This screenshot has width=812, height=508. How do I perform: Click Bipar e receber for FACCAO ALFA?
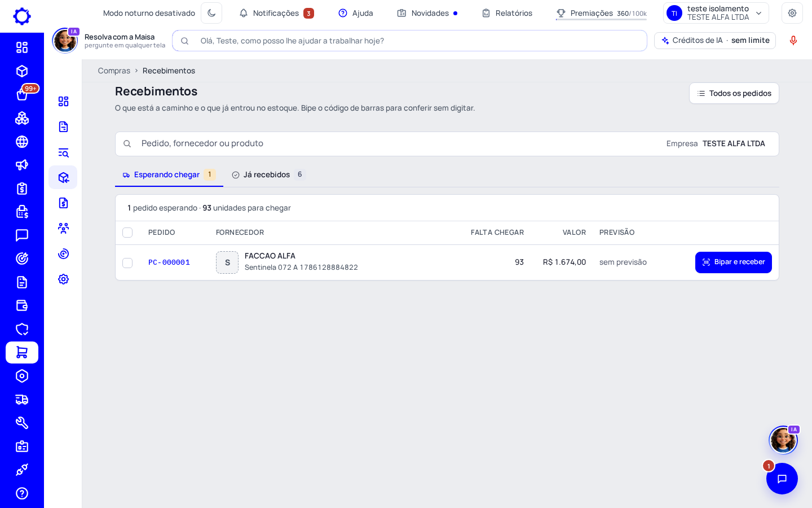(x=734, y=262)
